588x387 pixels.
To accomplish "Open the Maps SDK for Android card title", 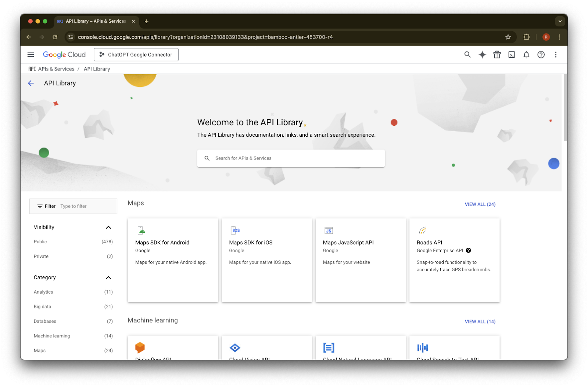I will [162, 243].
